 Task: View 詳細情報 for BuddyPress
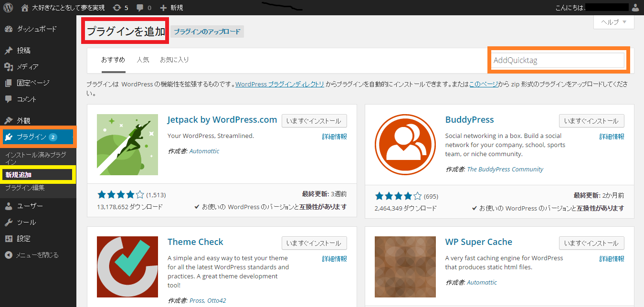[x=612, y=137]
